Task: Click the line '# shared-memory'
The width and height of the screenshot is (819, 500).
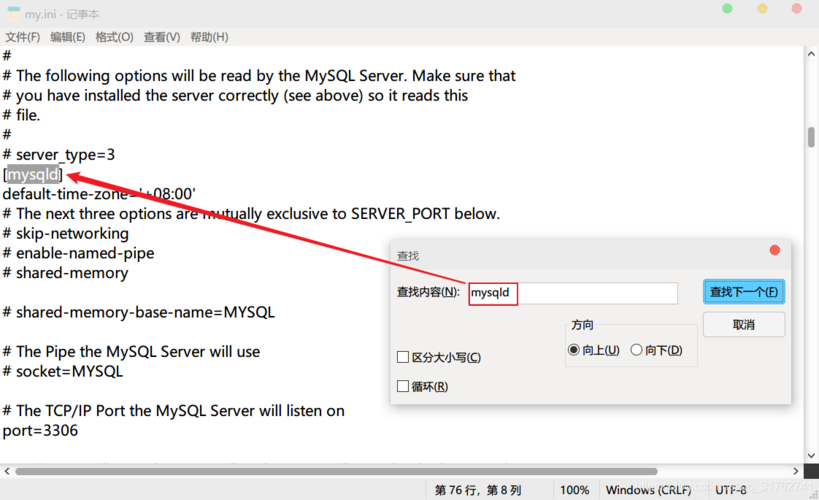Action: click(65, 273)
